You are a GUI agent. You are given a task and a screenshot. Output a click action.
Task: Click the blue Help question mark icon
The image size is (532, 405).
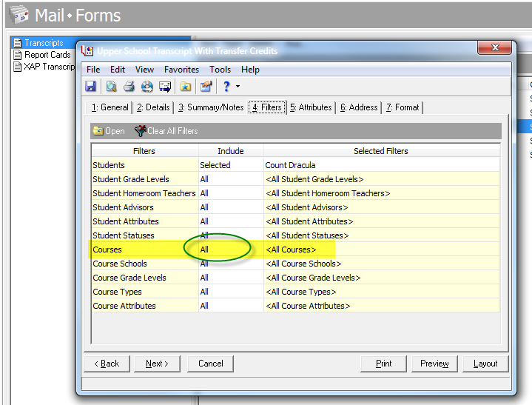tap(226, 86)
